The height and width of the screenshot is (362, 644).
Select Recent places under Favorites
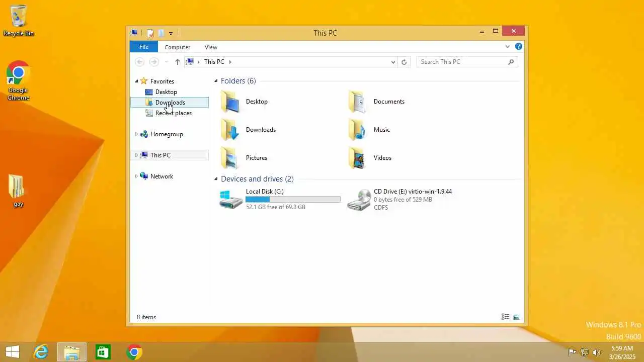point(173,113)
